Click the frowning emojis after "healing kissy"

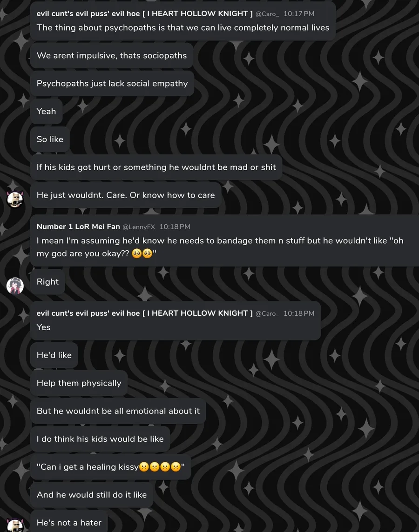(160, 467)
